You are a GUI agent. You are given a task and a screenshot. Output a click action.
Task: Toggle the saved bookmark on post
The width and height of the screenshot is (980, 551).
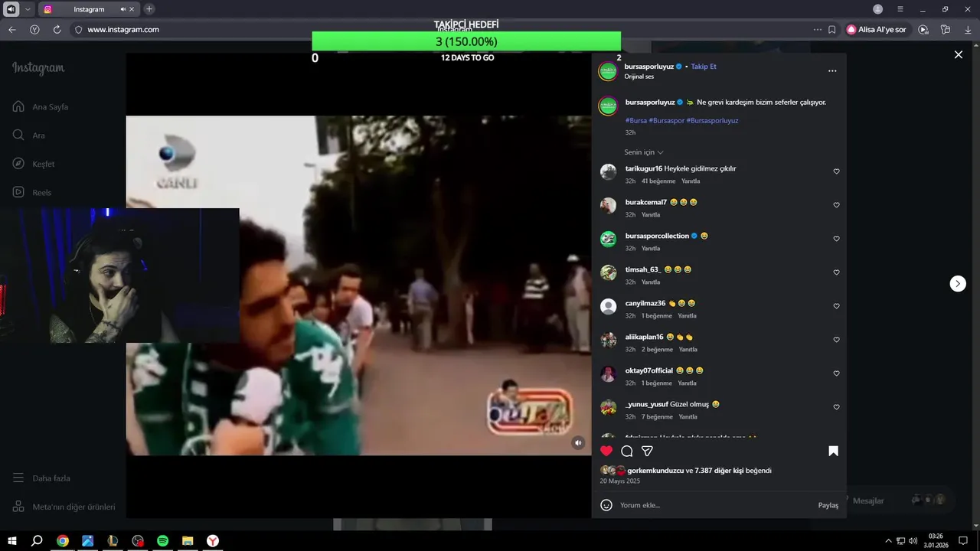coord(833,451)
